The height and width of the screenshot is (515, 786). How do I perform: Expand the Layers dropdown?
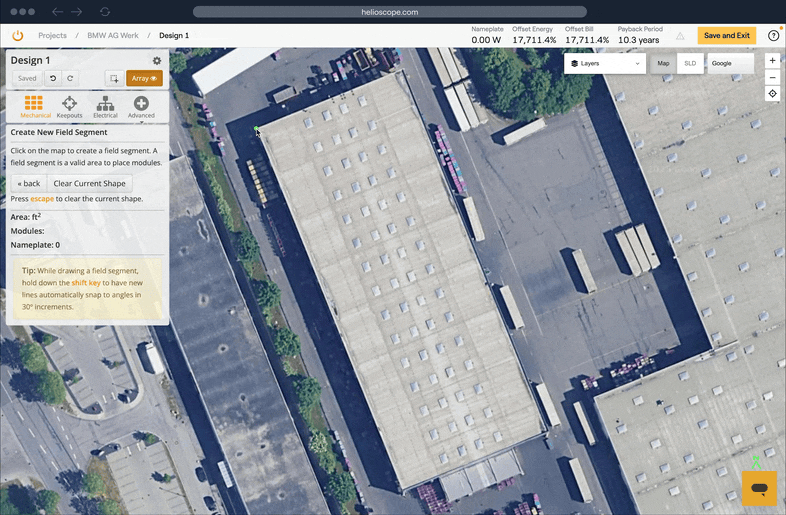pos(605,63)
